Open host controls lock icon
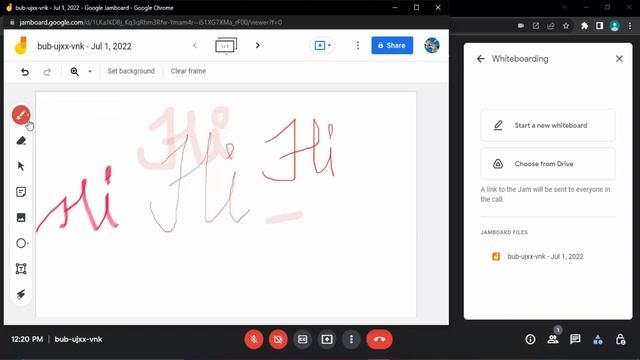This screenshot has height=360, width=640. coord(620,339)
